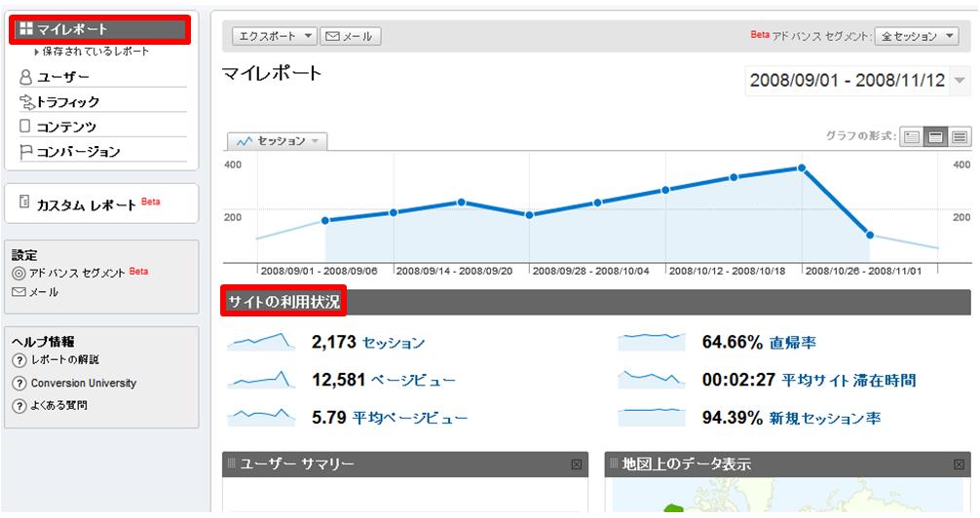This screenshot has width=980, height=518.
Task: Click the flag icon beside コンバージョン
Action: pyautogui.click(x=25, y=152)
